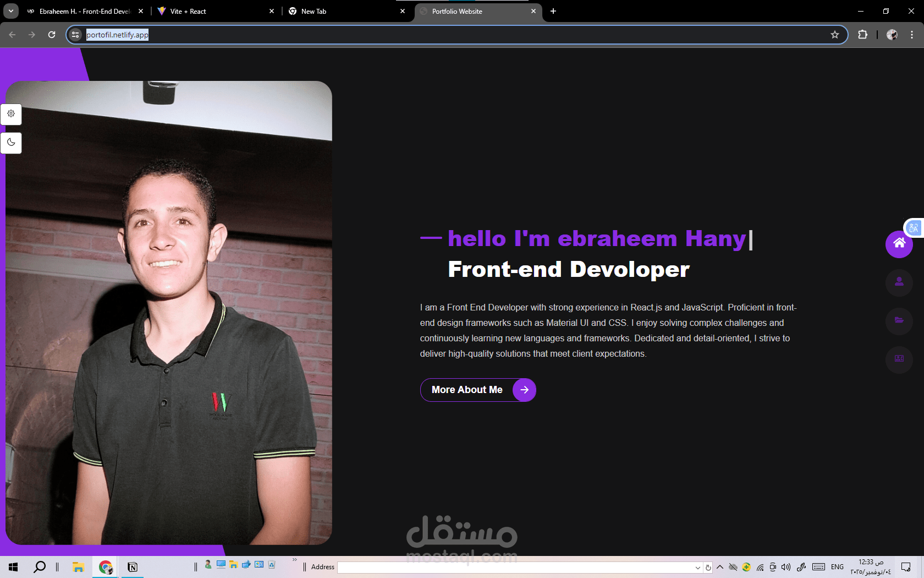Open the Wi-Fi network tray icon
This screenshot has height=578, width=924.
760,567
